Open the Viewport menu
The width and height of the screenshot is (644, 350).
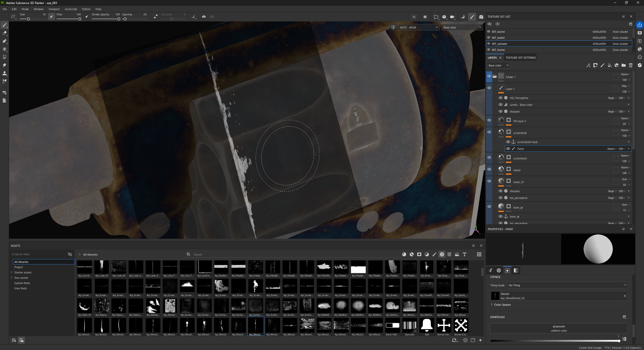[x=54, y=9]
